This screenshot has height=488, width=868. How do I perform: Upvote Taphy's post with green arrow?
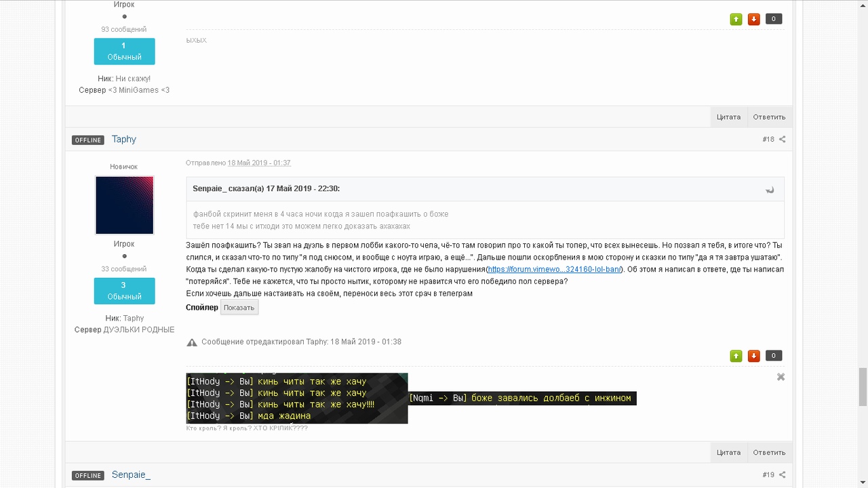click(736, 356)
